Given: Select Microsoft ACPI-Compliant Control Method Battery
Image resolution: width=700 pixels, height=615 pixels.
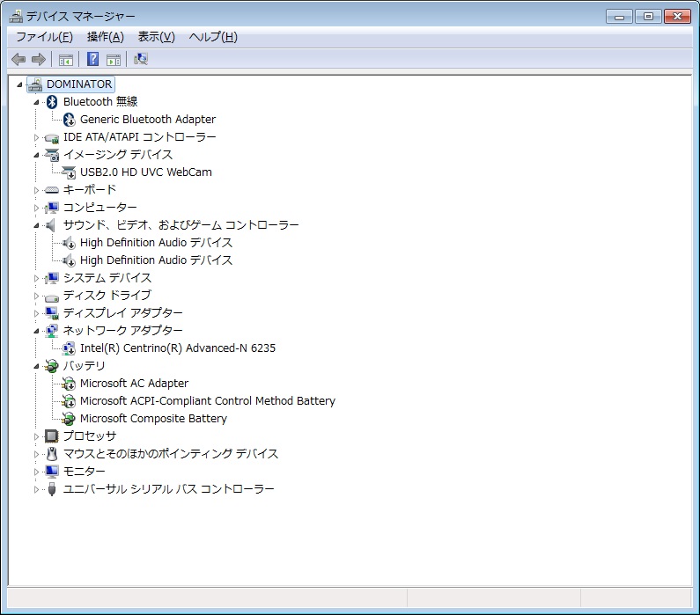Looking at the screenshot, I should 208,401.
